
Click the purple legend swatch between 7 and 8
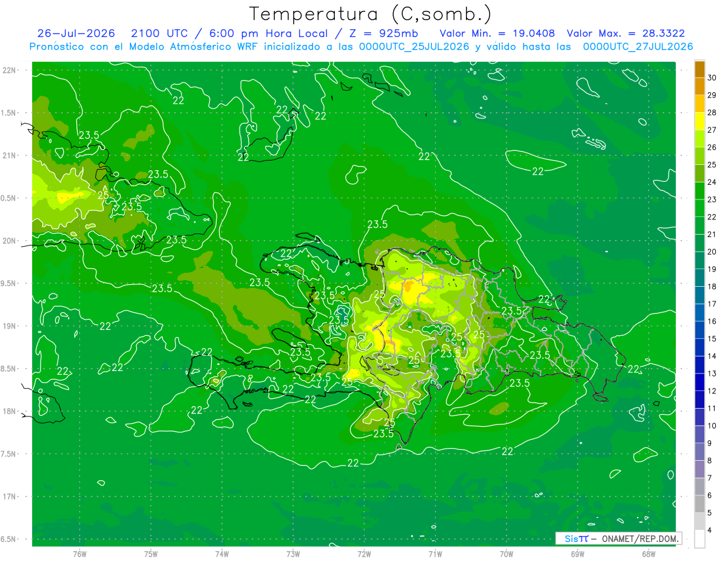click(x=699, y=469)
